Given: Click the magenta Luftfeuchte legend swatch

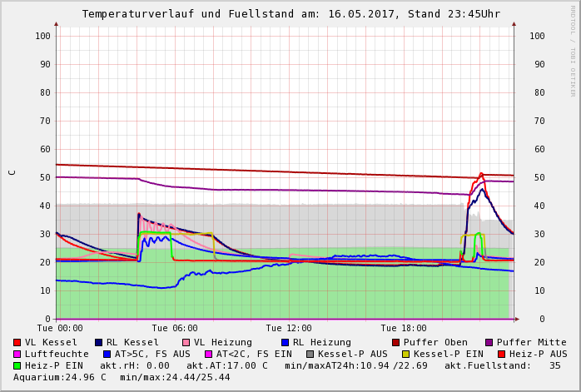Looking at the screenshot, I should [x=17, y=354].
